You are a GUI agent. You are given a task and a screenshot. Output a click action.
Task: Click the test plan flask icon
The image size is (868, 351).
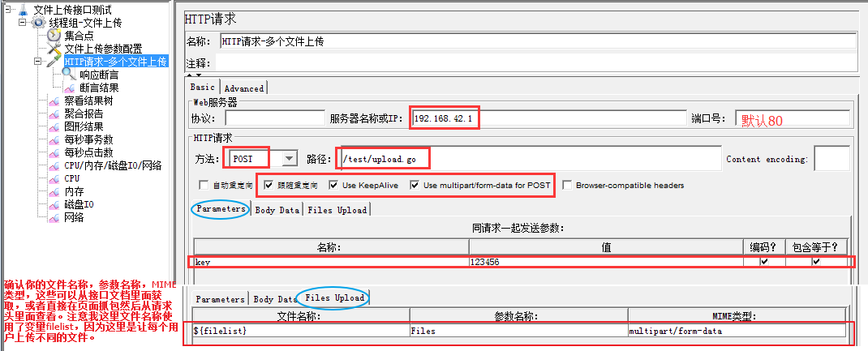point(23,9)
